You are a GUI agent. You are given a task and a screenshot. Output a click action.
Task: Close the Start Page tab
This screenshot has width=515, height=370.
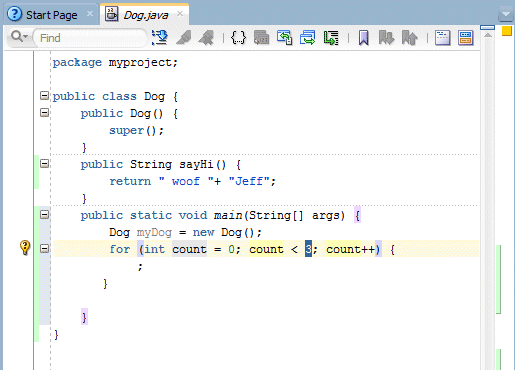(x=90, y=14)
